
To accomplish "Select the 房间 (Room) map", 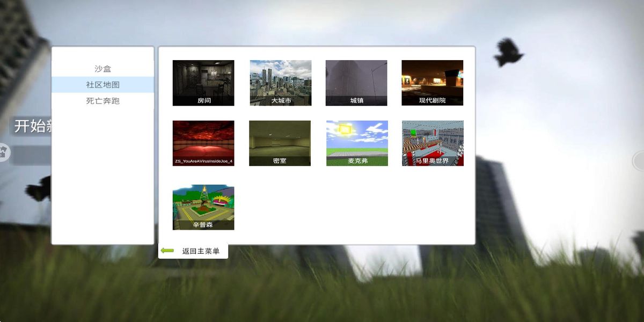I will pos(203,83).
